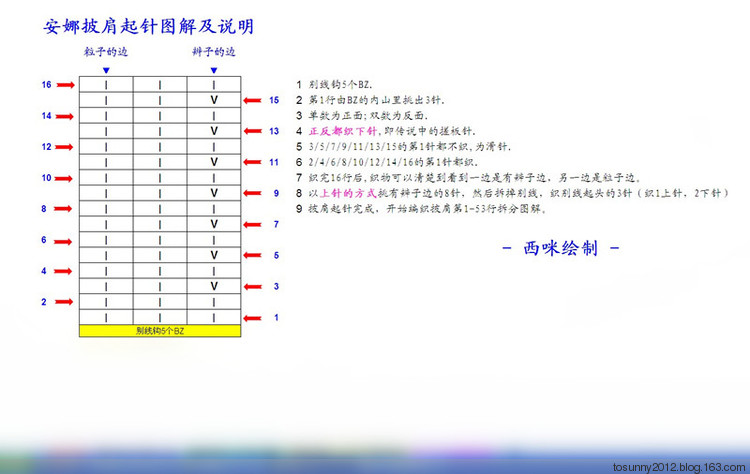This screenshot has height=474, width=750.
Task: Click the V symbol in row 7
Action: pos(214,224)
